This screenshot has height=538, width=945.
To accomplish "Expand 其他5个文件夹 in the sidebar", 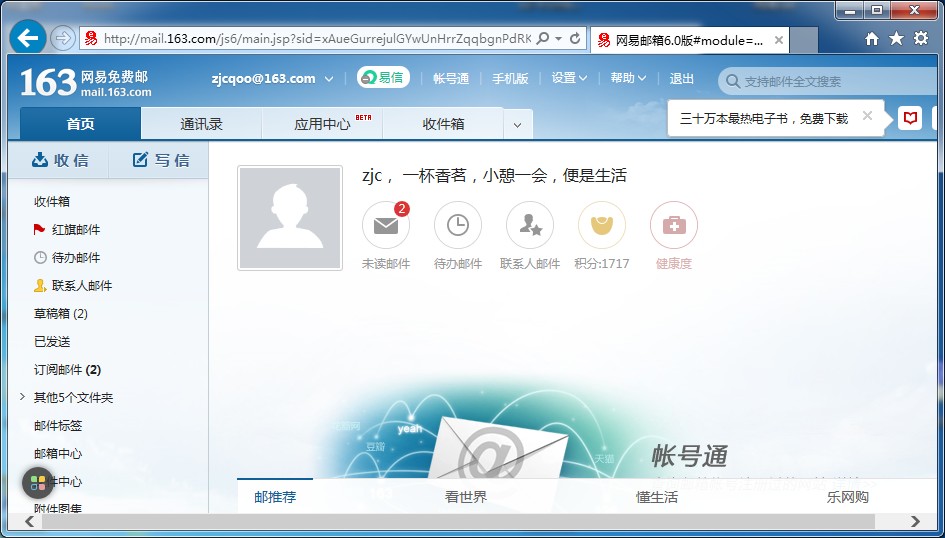I will (22, 397).
